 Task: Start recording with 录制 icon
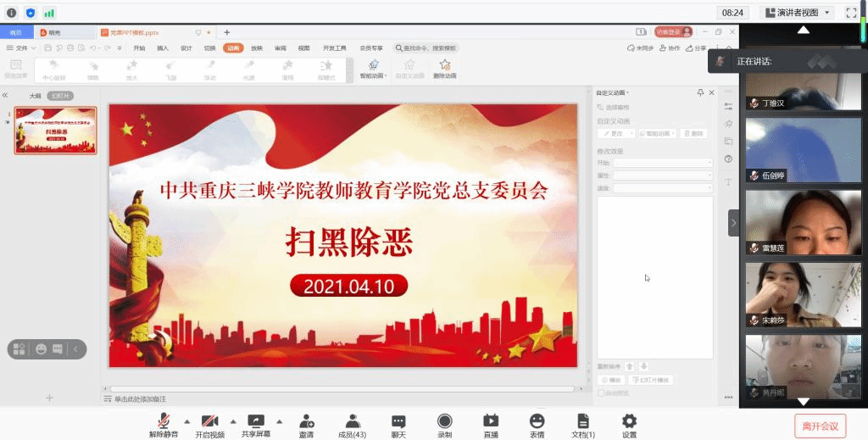click(444, 421)
